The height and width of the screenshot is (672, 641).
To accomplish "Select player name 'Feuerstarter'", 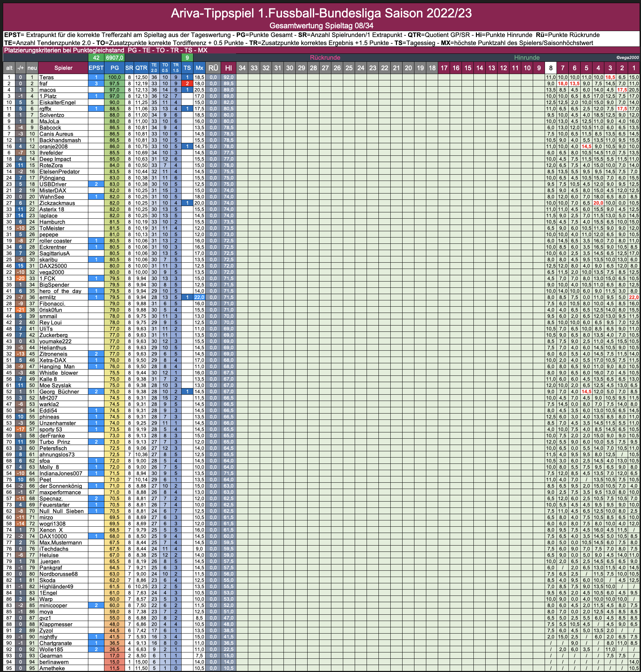I will pyautogui.click(x=54, y=505).
